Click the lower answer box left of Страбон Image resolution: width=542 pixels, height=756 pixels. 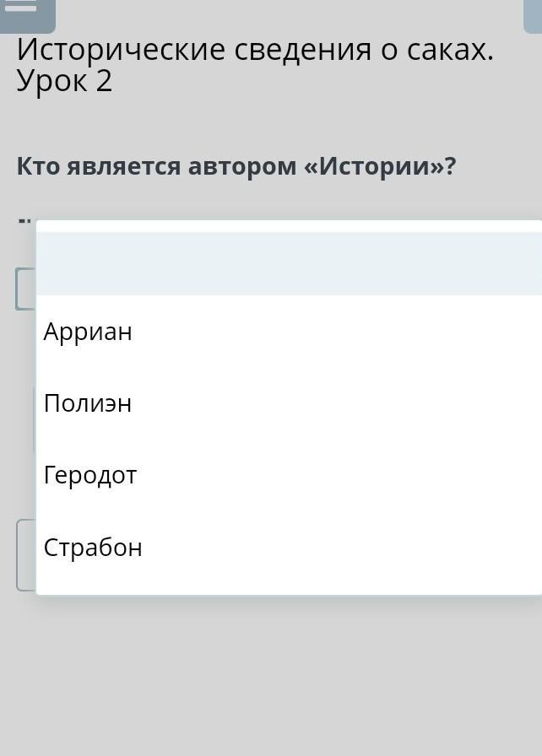tap(25, 555)
